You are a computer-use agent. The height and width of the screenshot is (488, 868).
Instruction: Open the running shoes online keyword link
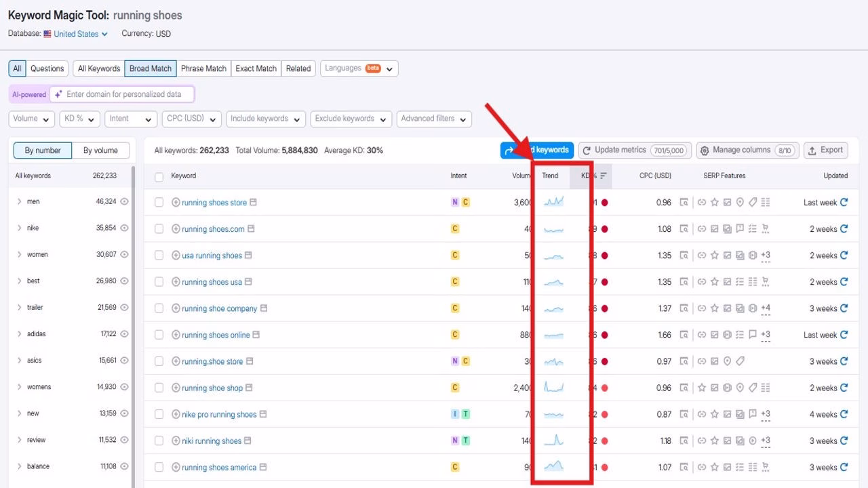coord(216,335)
